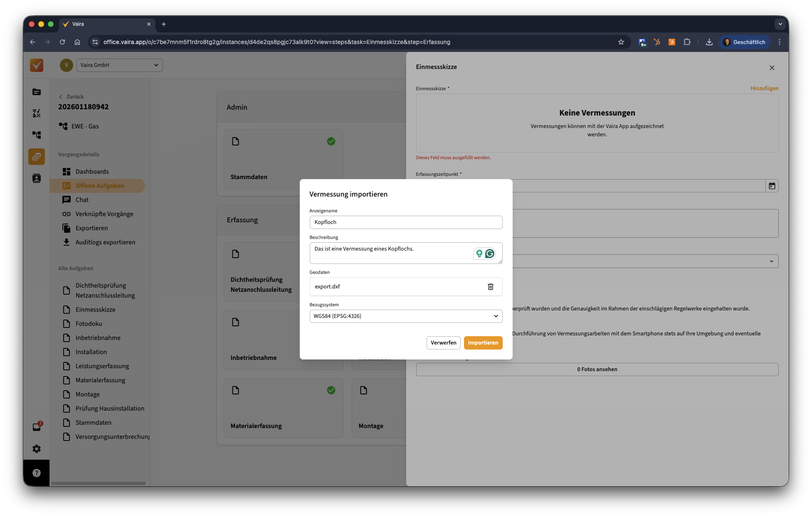The image size is (812, 517).
Task: Open the Bezugssystem WGS84 dropdown
Action: tap(406, 316)
